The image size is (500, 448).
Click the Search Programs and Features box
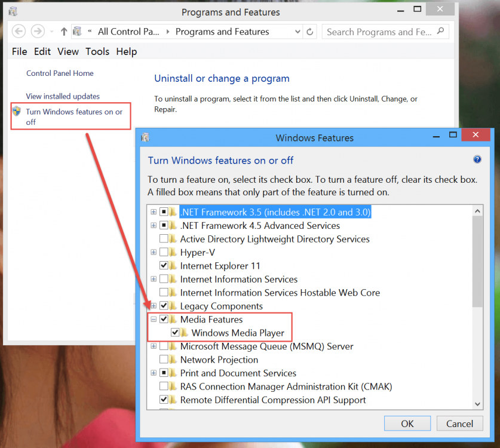click(382, 32)
